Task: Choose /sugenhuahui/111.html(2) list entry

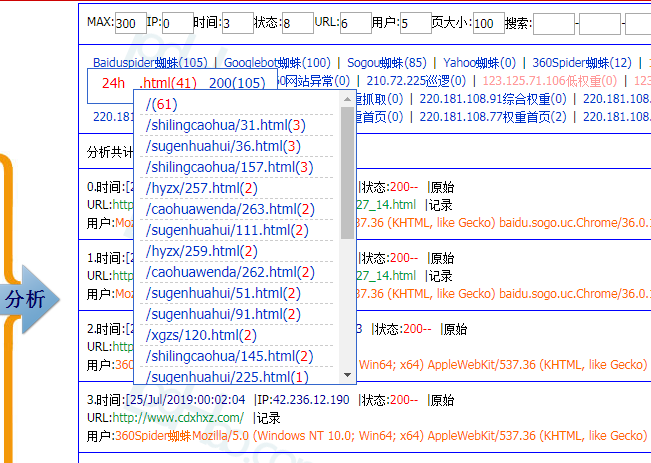Action: [x=227, y=230]
